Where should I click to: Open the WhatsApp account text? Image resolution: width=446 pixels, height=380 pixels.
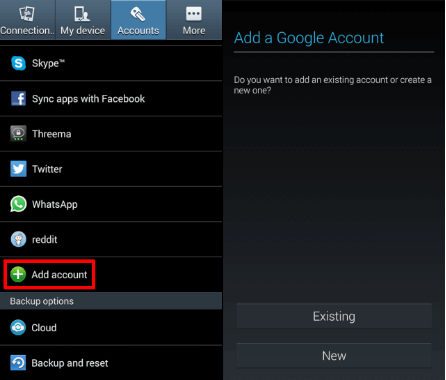tap(55, 204)
